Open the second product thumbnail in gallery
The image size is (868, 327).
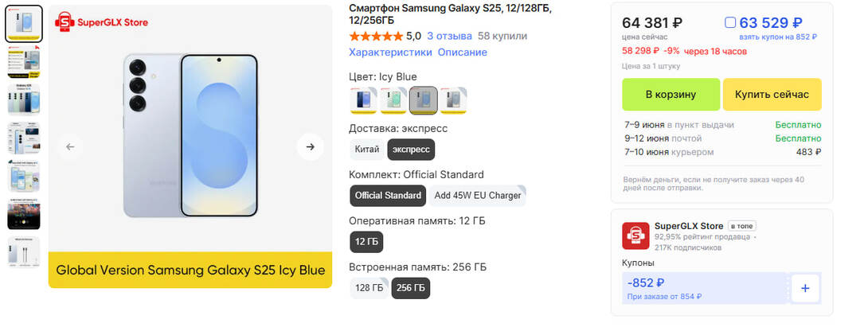pyautogui.click(x=23, y=61)
